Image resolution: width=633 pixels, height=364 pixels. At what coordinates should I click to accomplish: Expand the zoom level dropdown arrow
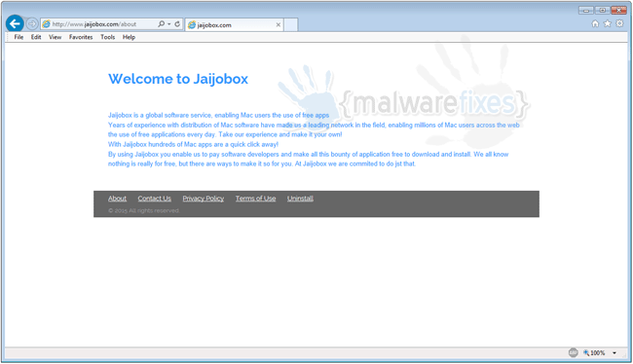click(614, 353)
